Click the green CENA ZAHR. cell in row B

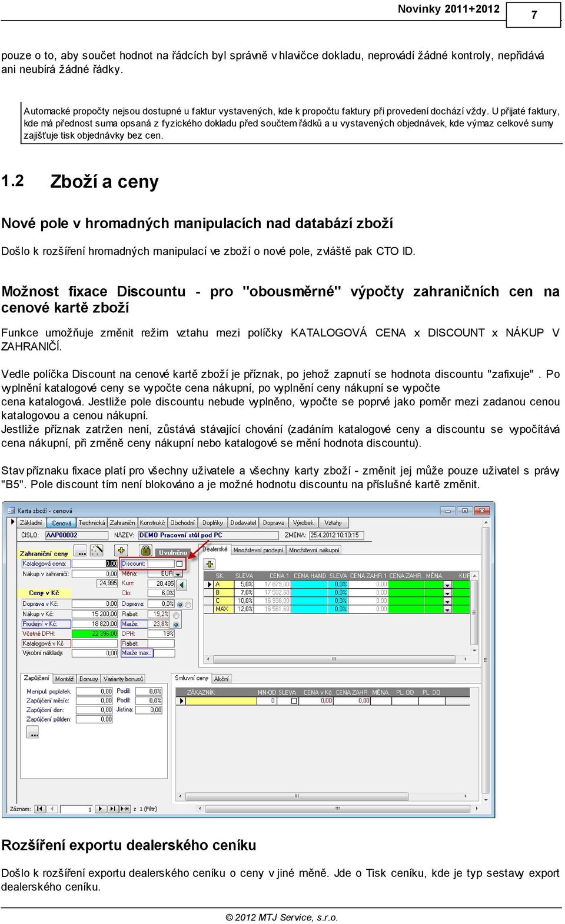(x=407, y=592)
